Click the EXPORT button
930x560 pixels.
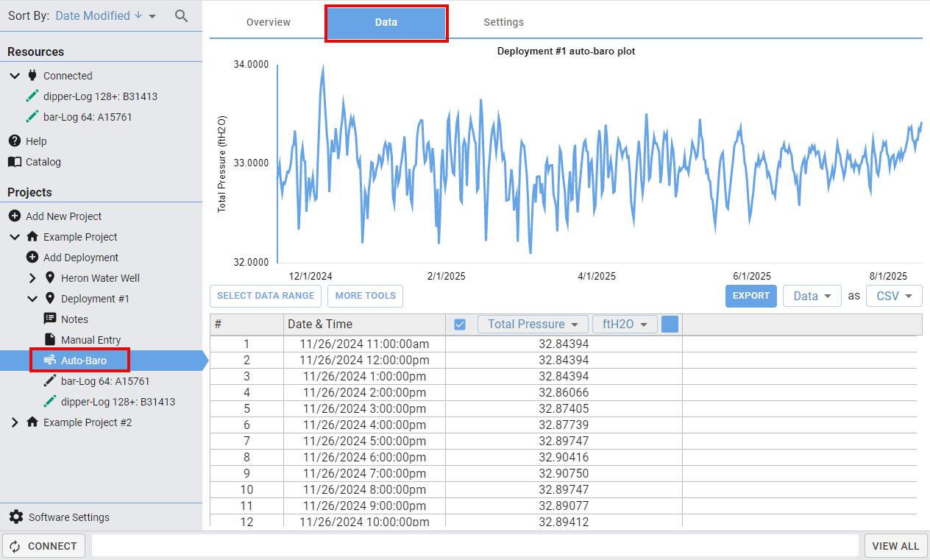tap(751, 296)
